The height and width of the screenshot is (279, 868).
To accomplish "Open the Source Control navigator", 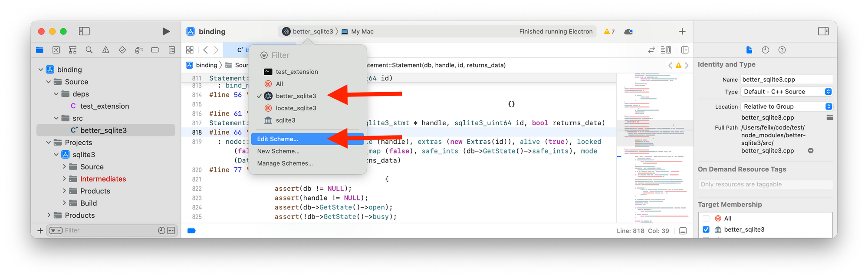I will (56, 50).
